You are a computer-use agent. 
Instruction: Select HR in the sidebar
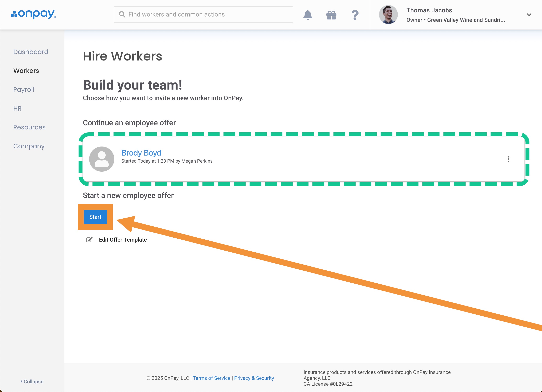tap(17, 108)
